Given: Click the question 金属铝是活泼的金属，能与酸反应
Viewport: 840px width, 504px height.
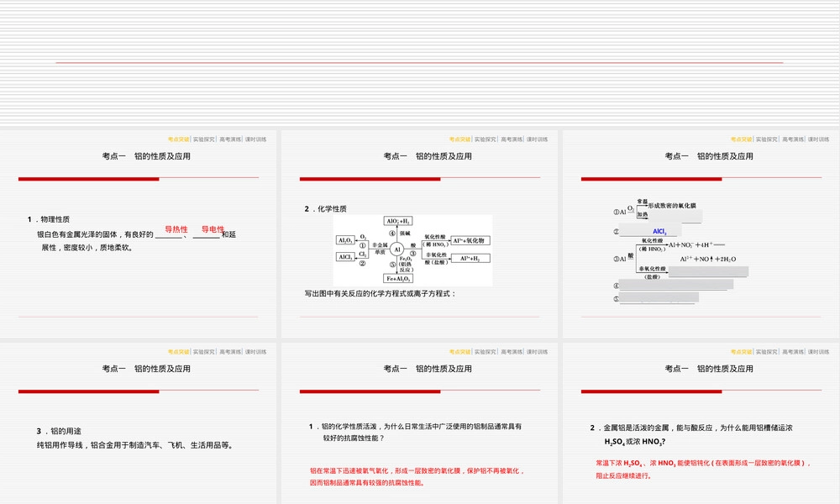Looking at the screenshot, I should 691,434.
